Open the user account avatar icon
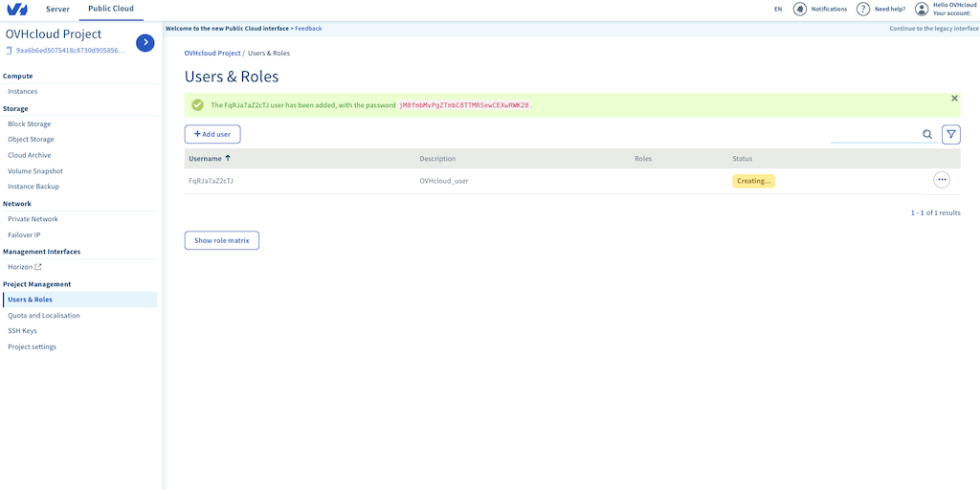 pos(922,10)
